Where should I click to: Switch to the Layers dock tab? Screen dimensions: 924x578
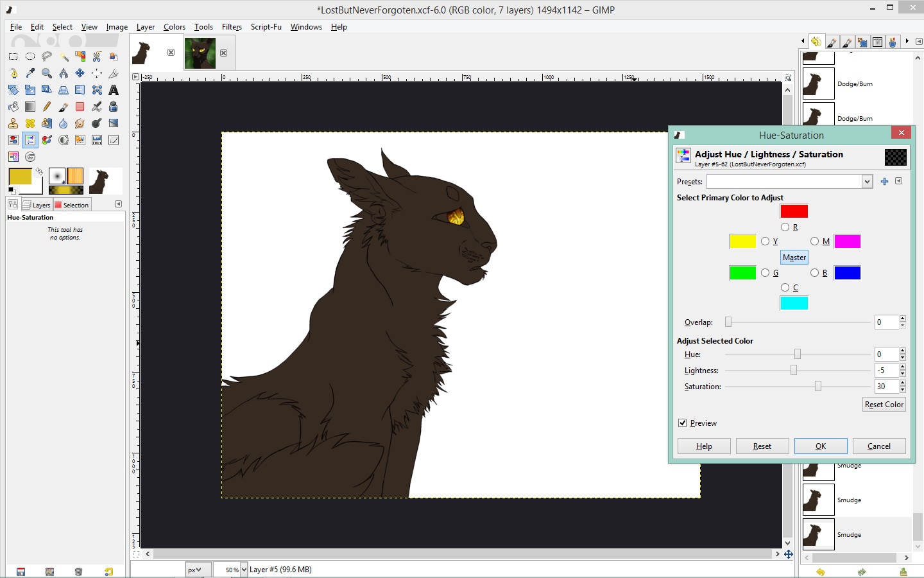point(37,205)
